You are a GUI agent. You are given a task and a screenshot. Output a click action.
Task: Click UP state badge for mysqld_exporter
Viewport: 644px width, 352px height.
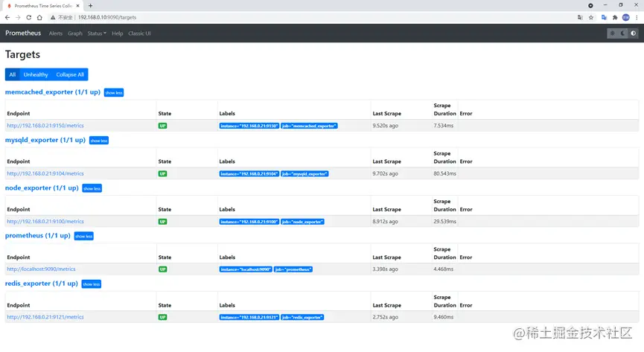pyautogui.click(x=162, y=173)
